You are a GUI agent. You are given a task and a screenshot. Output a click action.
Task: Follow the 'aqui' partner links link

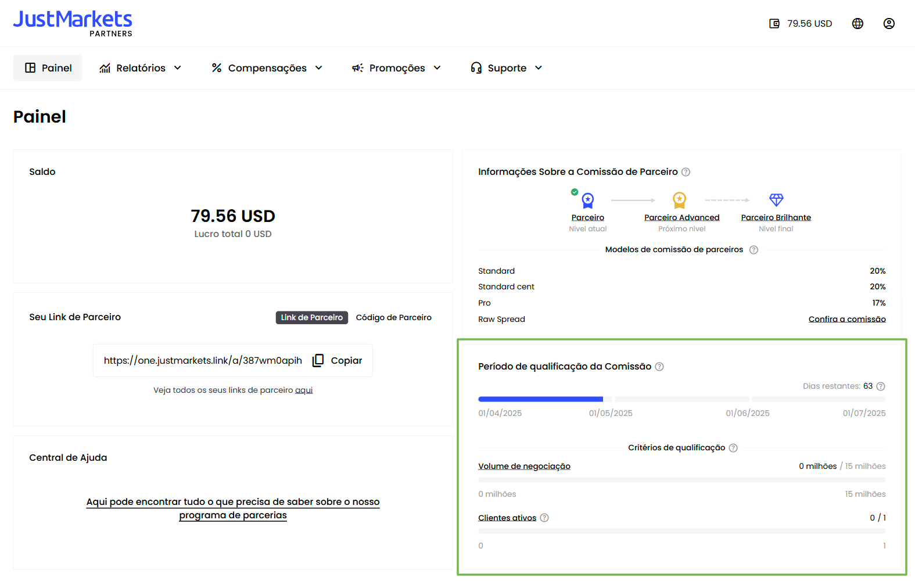click(x=304, y=390)
